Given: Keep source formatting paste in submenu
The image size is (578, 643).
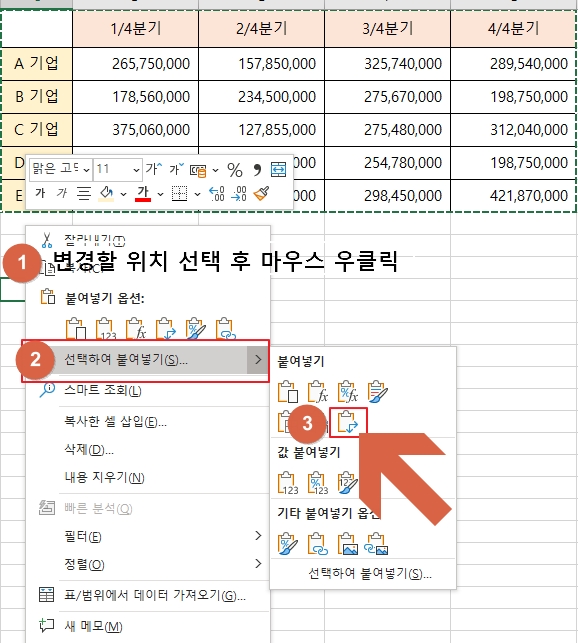Looking at the screenshot, I should pos(377,392).
